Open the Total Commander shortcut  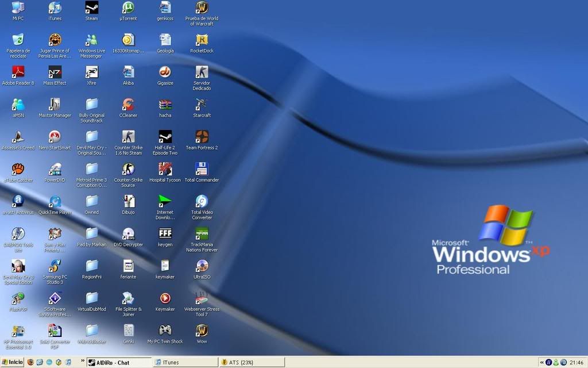(202, 172)
